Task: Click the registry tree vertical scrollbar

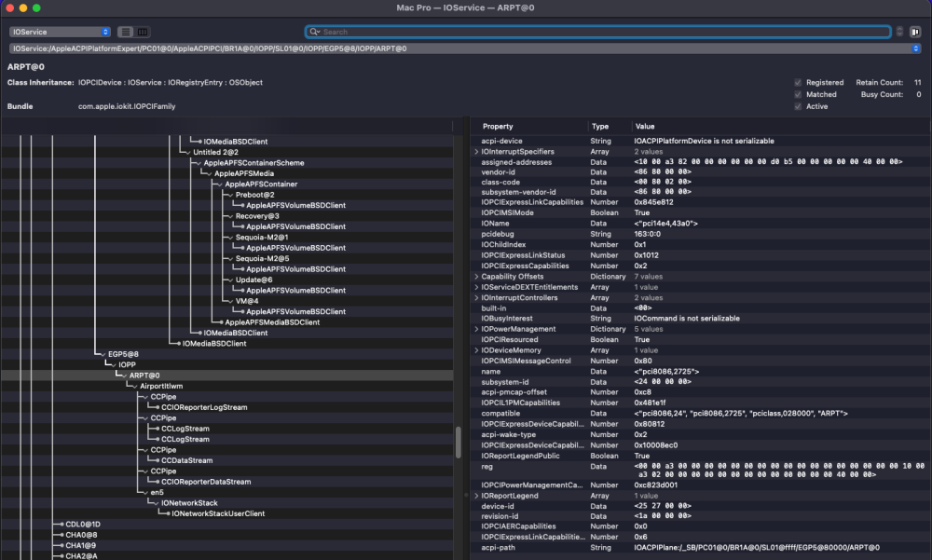Action: click(459, 443)
